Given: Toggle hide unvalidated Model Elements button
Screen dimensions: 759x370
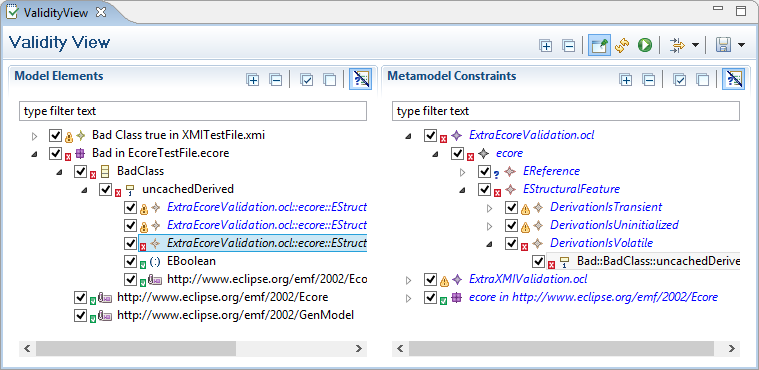Looking at the screenshot, I should (x=360, y=79).
